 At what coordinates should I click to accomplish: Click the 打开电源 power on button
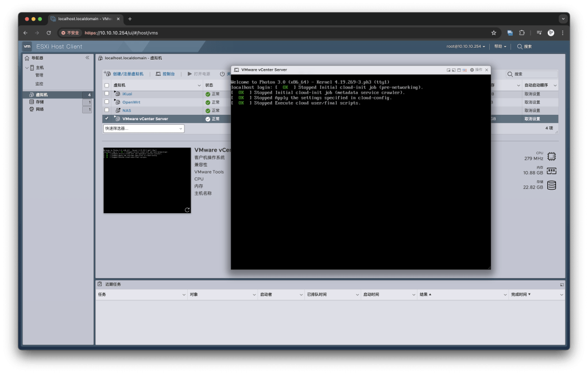click(x=199, y=74)
